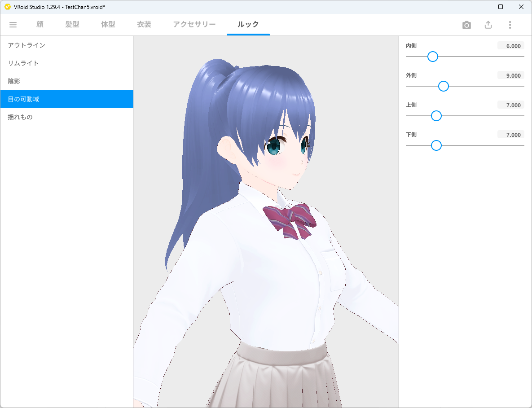Take a screenshot with the camera icon
Screen dimensions: 532x408
coord(466,25)
